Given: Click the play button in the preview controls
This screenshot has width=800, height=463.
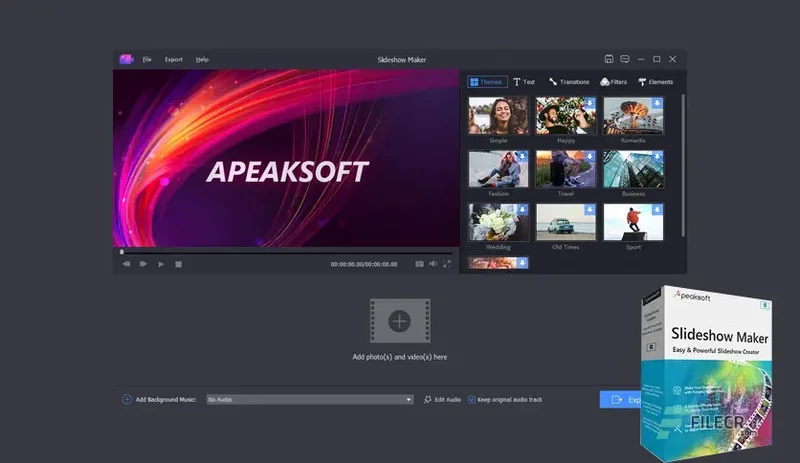Looking at the screenshot, I should [161, 264].
